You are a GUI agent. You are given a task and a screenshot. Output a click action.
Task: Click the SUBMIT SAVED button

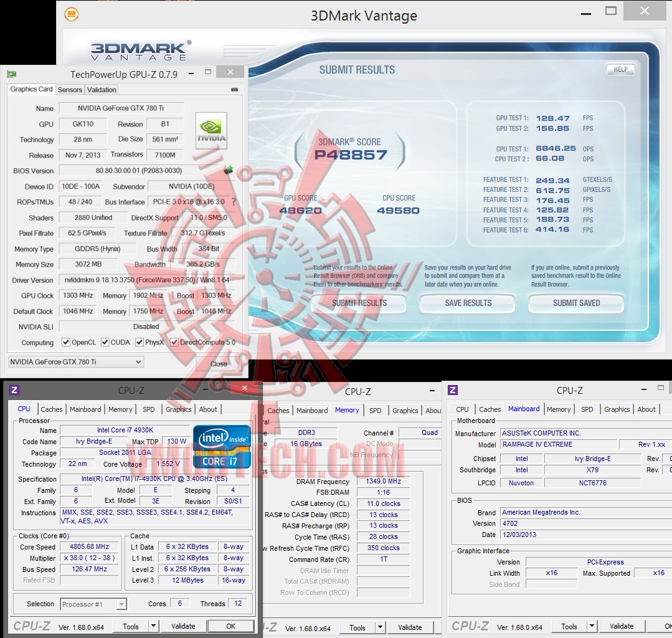pyautogui.click(x=577, y=303)
